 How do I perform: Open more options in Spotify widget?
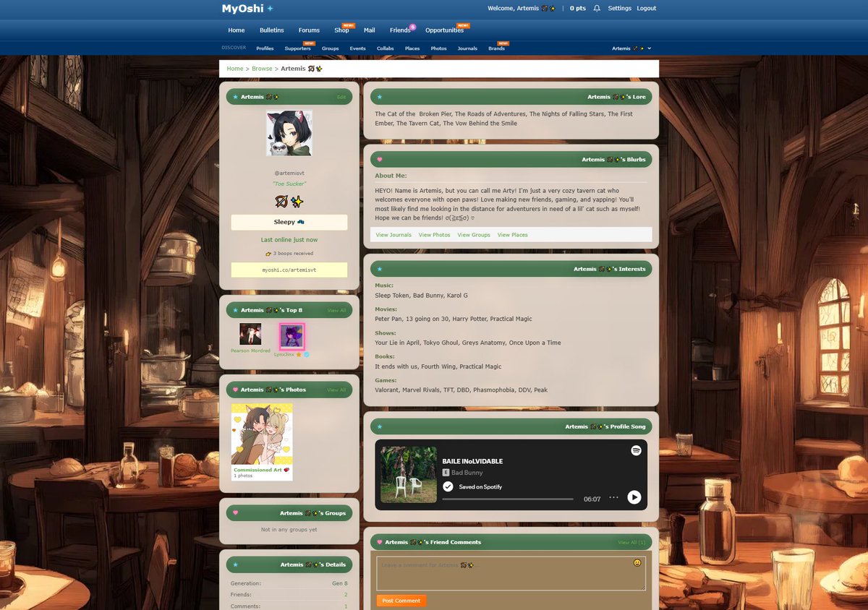pos(613,497)
